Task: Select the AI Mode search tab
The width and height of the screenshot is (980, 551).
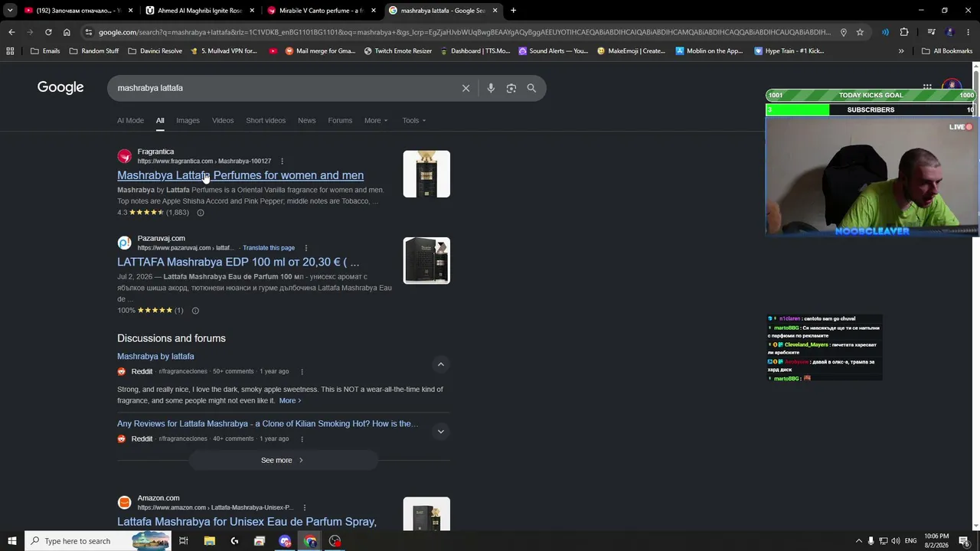Action: click(x=130, y=120)
